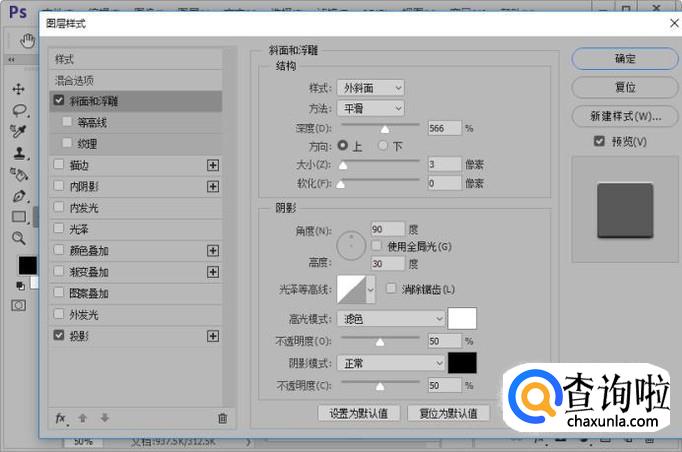The image size is (682, 452).
Task: Activate the Zoom magnifier tool
Action: (x=18, y=238)
